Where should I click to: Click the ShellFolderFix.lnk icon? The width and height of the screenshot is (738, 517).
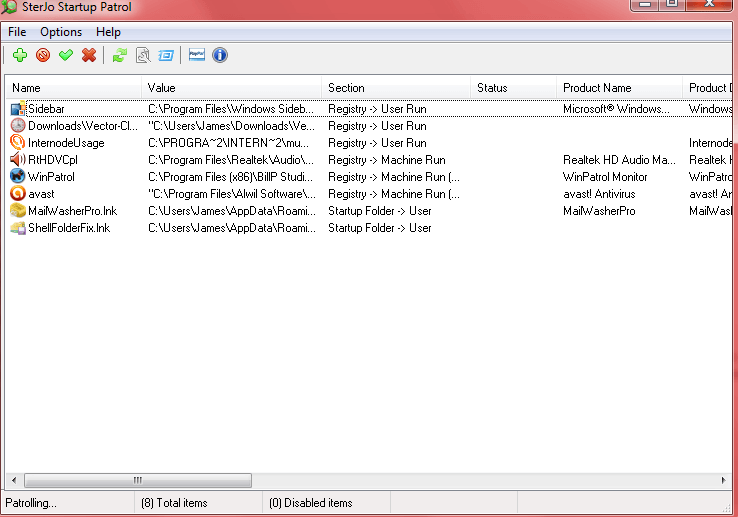[18, 228]
